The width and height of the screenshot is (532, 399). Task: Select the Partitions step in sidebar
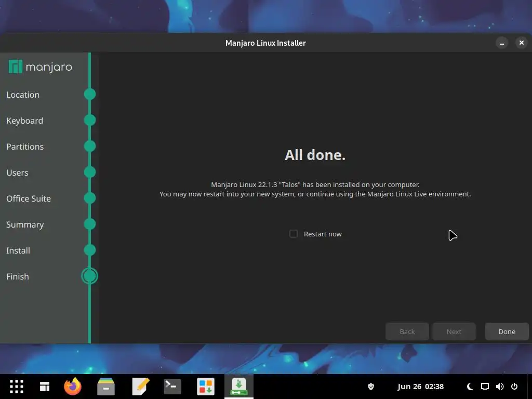tap(25, 147)
